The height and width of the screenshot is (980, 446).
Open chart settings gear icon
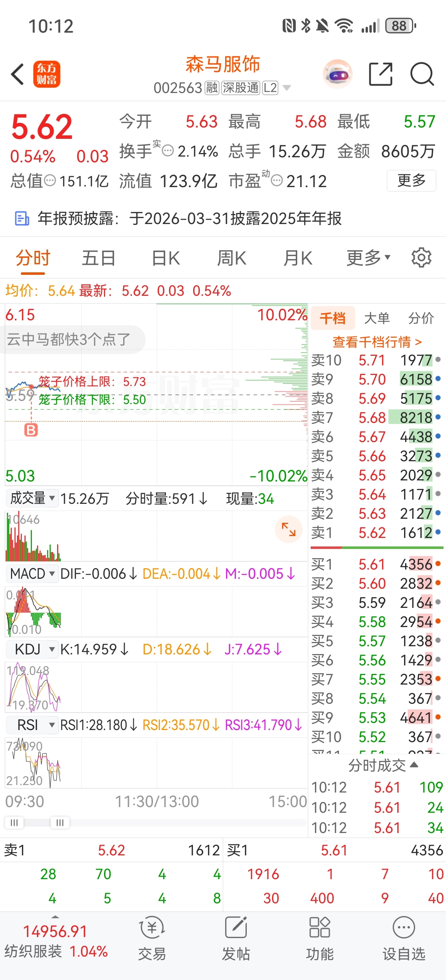click(x=421, y=257)
